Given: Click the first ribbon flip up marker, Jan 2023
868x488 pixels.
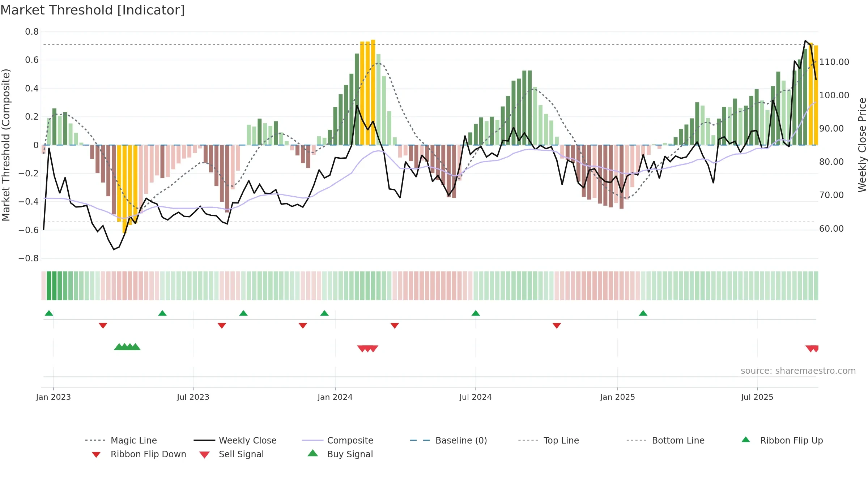Looking at the screenshot, I should (49, 313).
